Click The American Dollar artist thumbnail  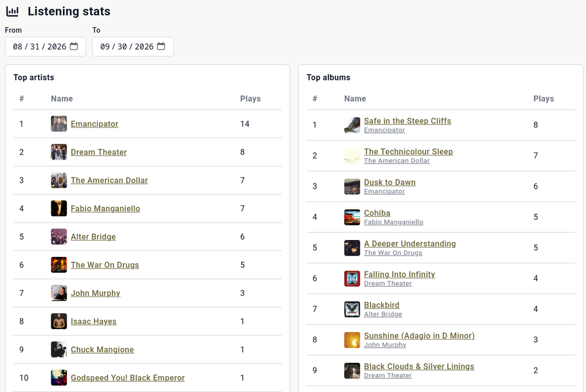point(59,180)
